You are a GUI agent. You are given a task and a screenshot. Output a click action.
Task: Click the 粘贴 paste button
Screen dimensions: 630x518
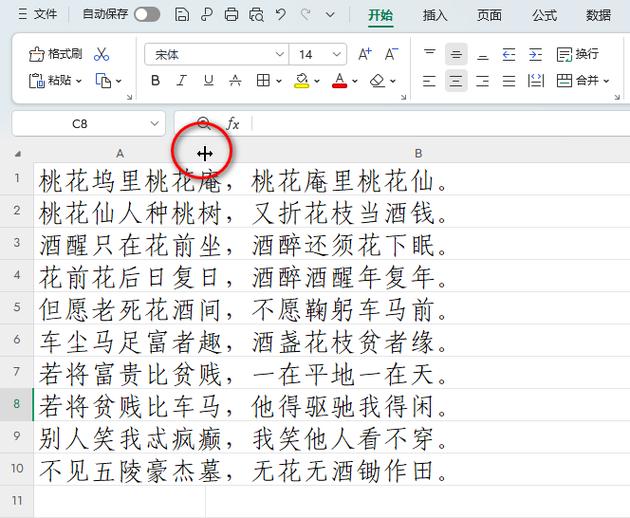point(49,80)
